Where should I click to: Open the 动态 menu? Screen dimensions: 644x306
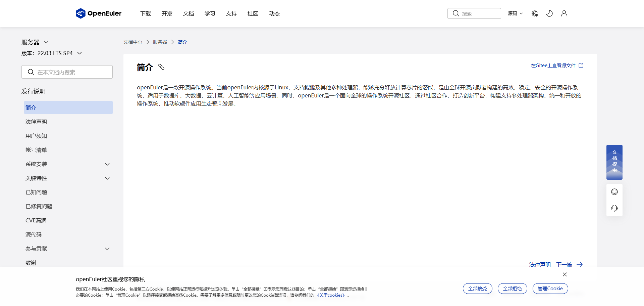tap(274, 13)
